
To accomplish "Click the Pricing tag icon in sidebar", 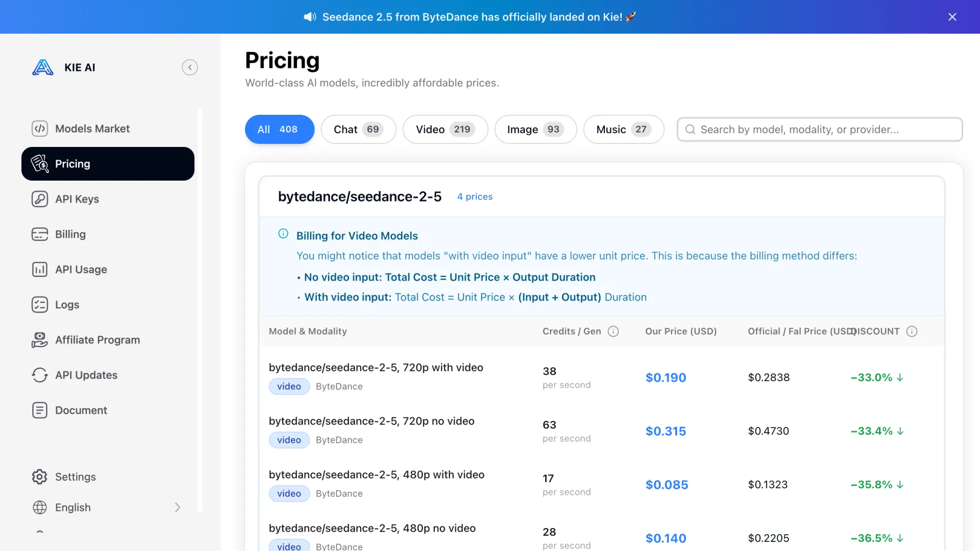I will pyautogui.click(x=40, y=164).
